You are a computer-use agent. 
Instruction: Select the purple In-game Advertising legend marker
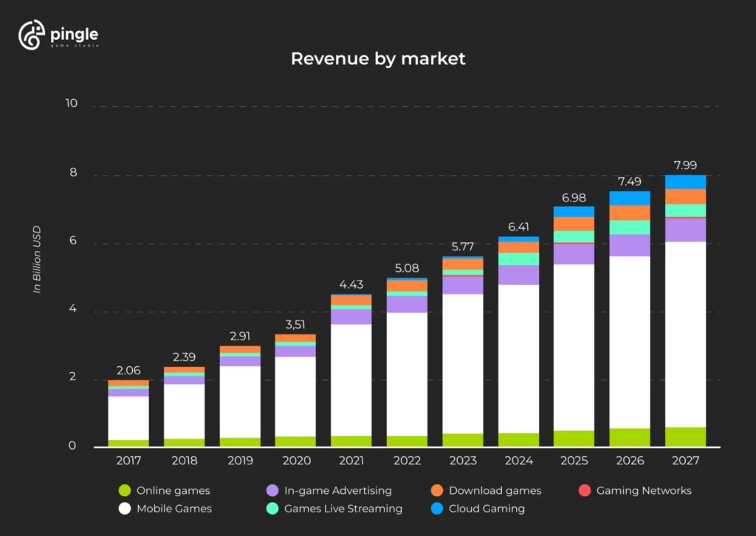point(274,490)
